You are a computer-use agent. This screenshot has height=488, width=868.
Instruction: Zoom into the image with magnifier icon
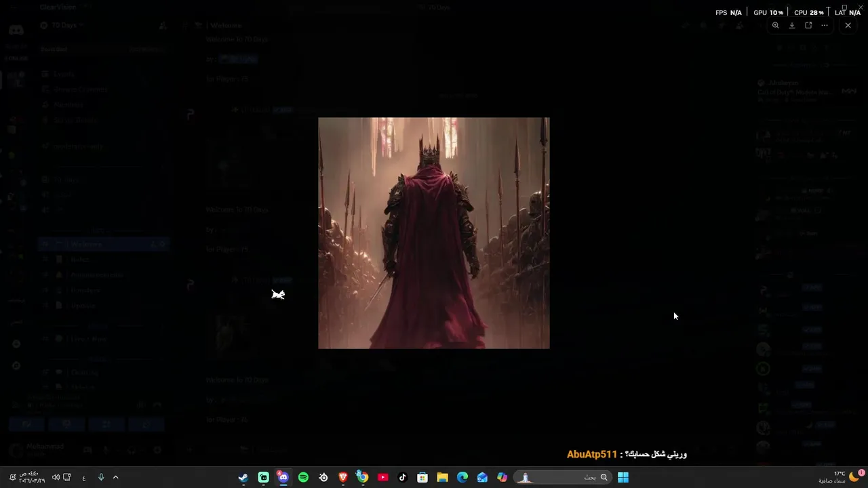click(x=776, y=26)
